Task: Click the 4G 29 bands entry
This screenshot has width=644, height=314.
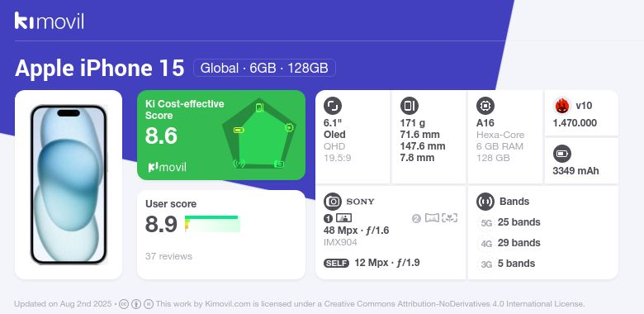Action: coord(509,243)
